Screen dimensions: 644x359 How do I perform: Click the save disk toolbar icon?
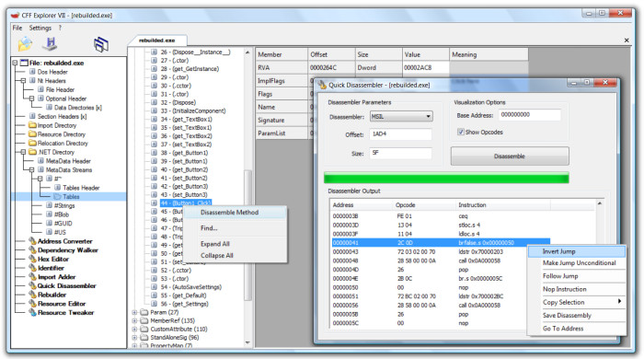(51, 43)
